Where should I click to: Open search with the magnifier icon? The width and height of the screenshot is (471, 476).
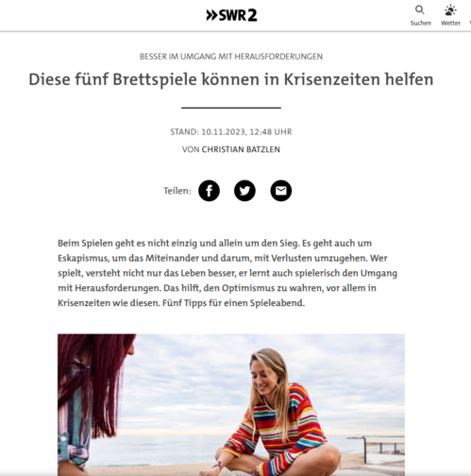[x=420, y=9]
